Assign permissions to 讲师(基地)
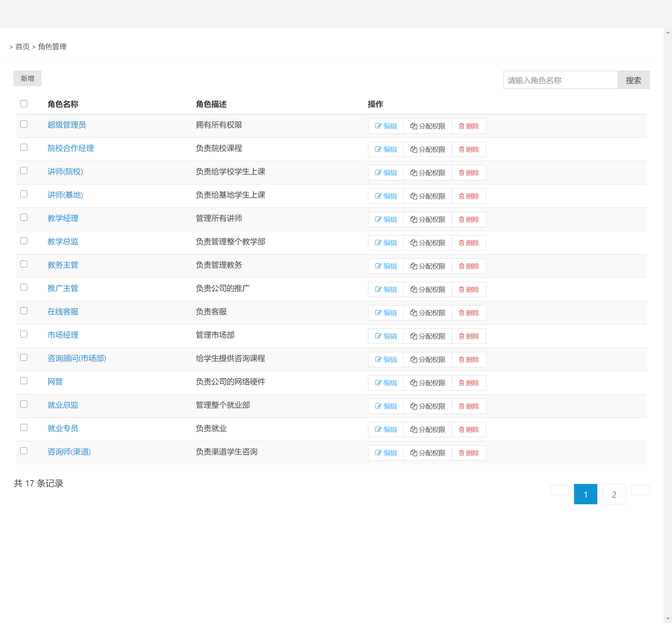This screenshot has height=623, width=672. (x=428, y=196)
